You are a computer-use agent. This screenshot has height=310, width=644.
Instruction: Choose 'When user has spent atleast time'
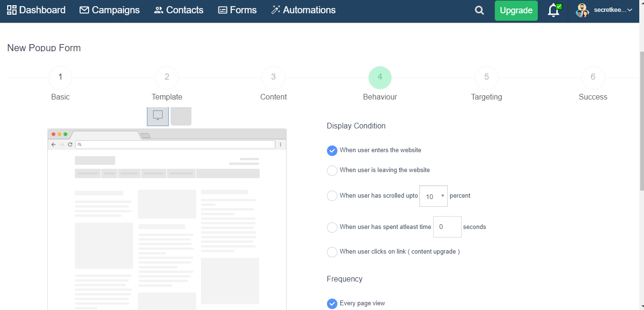(x=332, y=228)
